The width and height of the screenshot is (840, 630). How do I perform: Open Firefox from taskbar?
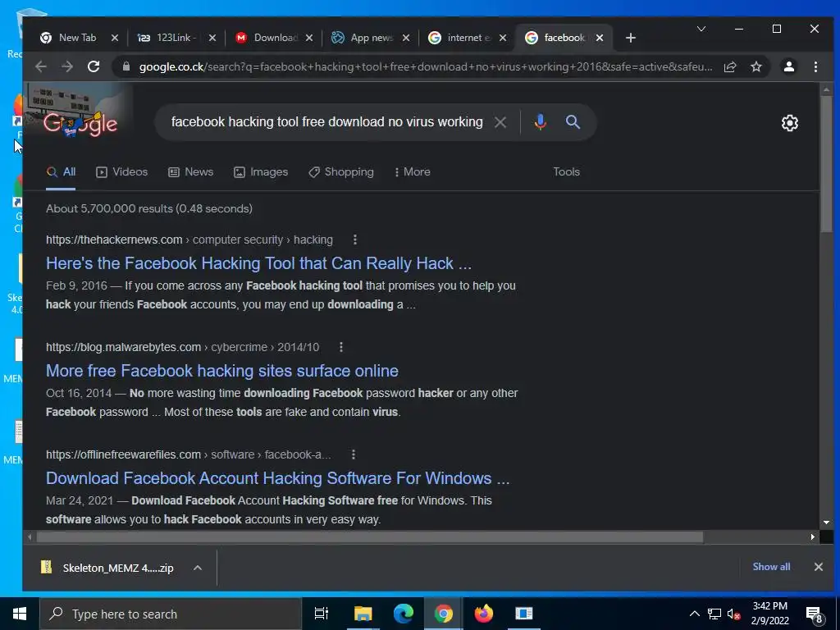point(484,614)
